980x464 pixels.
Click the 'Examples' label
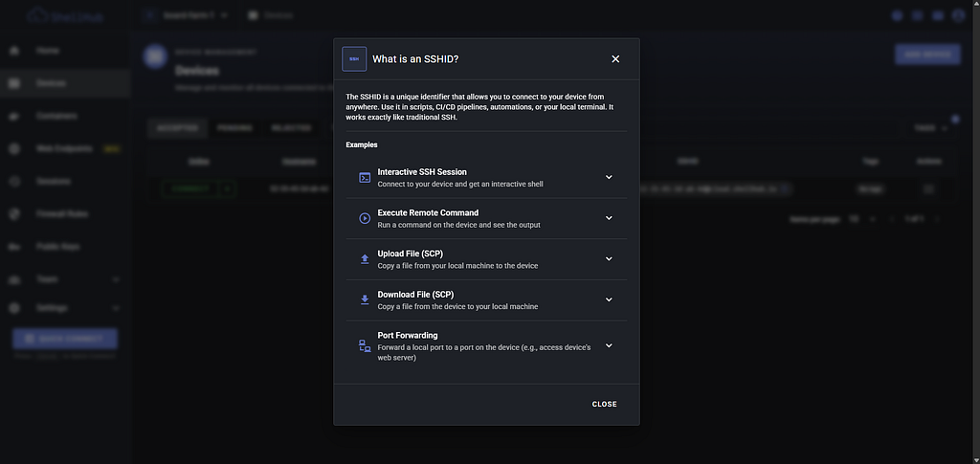pos(361,144)
